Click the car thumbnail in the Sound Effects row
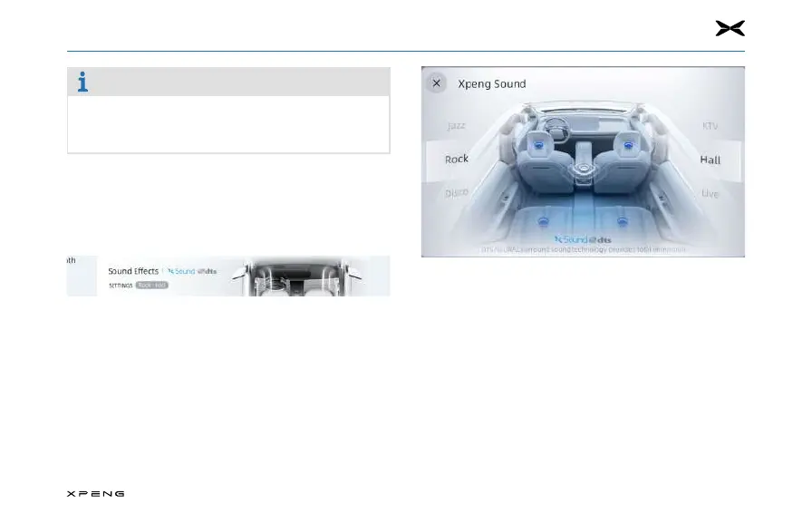Image resolution: width=812 pixels, height=514 pixels. point(297,276)
